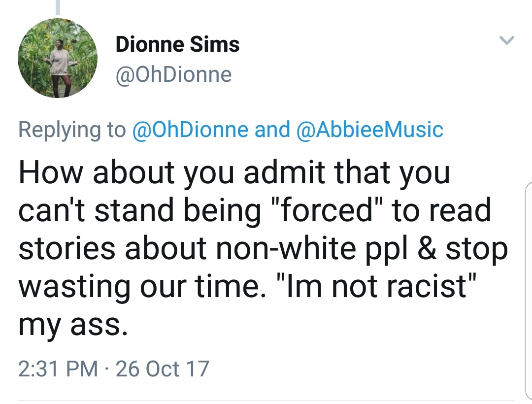The image size is (532, 404).
Task: Click the thread connector line above the avatar
Action: coord(58,7)
